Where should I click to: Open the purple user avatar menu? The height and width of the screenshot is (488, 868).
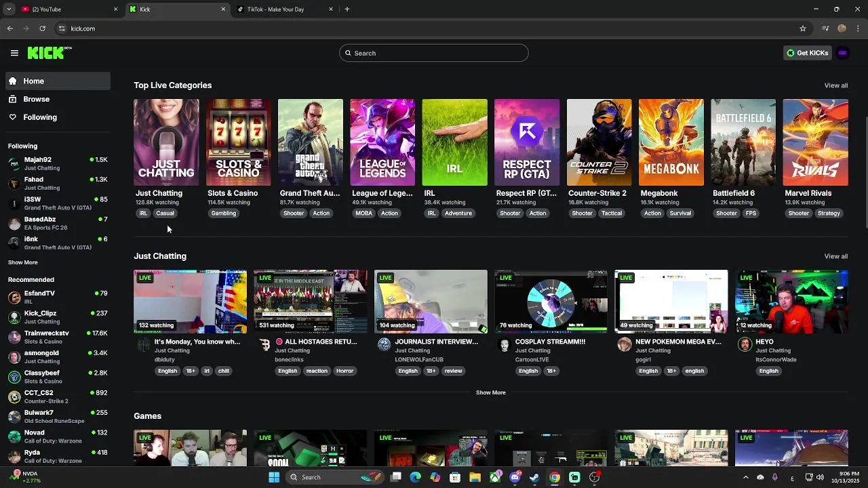pyautogui.click(x=843, y=53)
